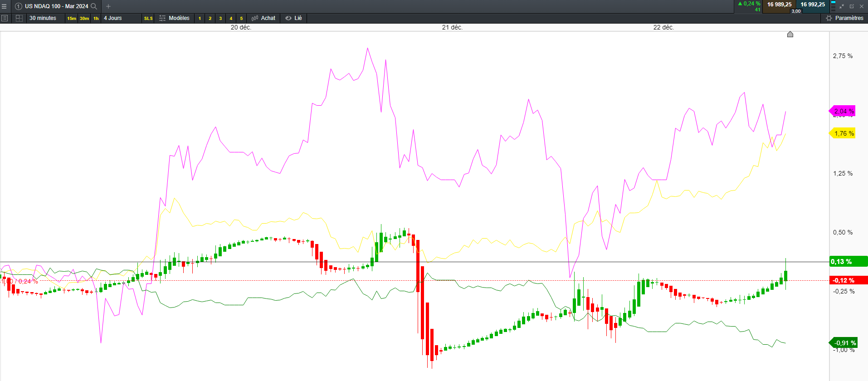Click the Achat trading button
The width and height of the screenshot is (868, 381).
[x=263, y=18]
